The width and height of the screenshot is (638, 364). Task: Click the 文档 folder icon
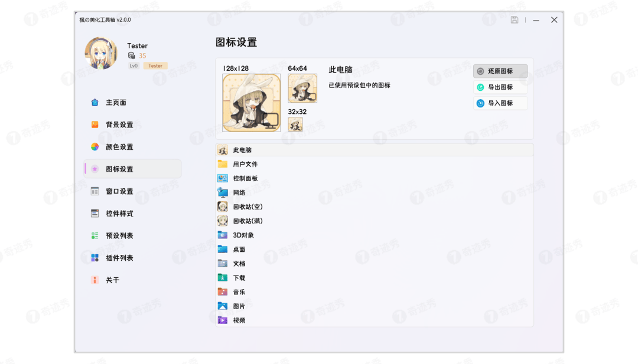tap(223, 264)
